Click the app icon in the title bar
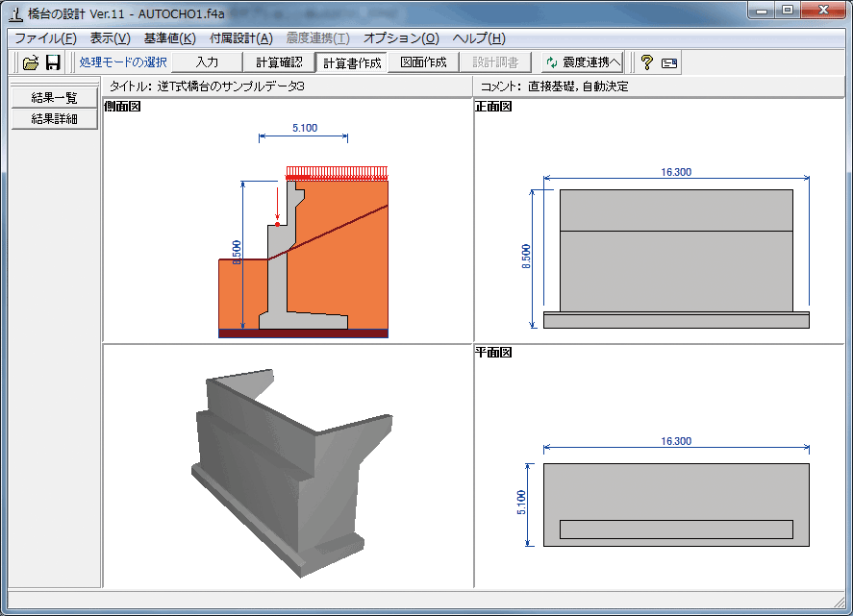The width and height of the screenshot is (853, 616). [x=17, y=13]
